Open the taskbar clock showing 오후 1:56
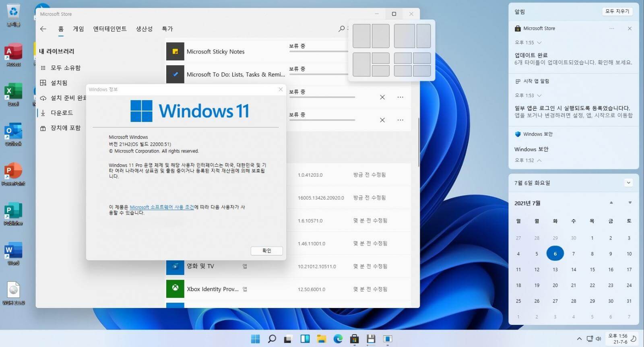The image size is (644, 347). [617, 339]
